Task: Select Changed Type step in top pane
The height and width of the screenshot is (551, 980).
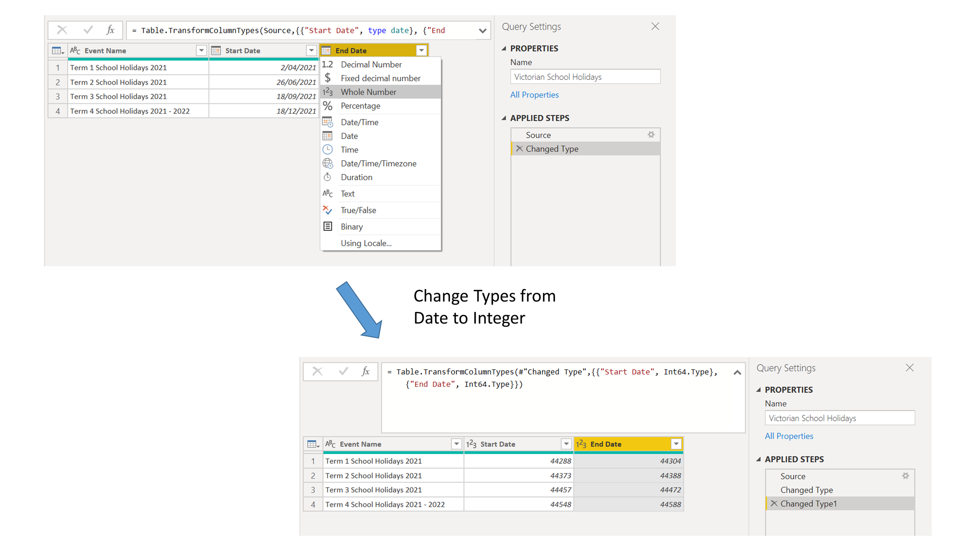Action: click(x=585, y=149)
